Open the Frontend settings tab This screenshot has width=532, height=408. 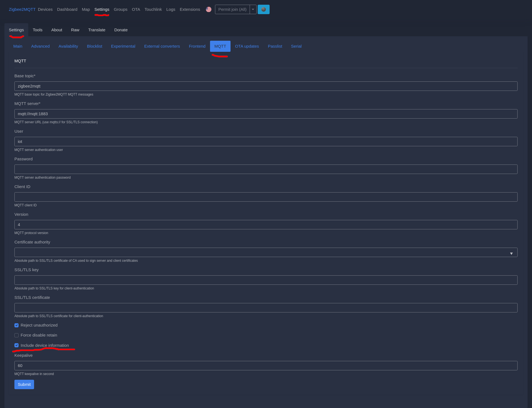(197, 46)
